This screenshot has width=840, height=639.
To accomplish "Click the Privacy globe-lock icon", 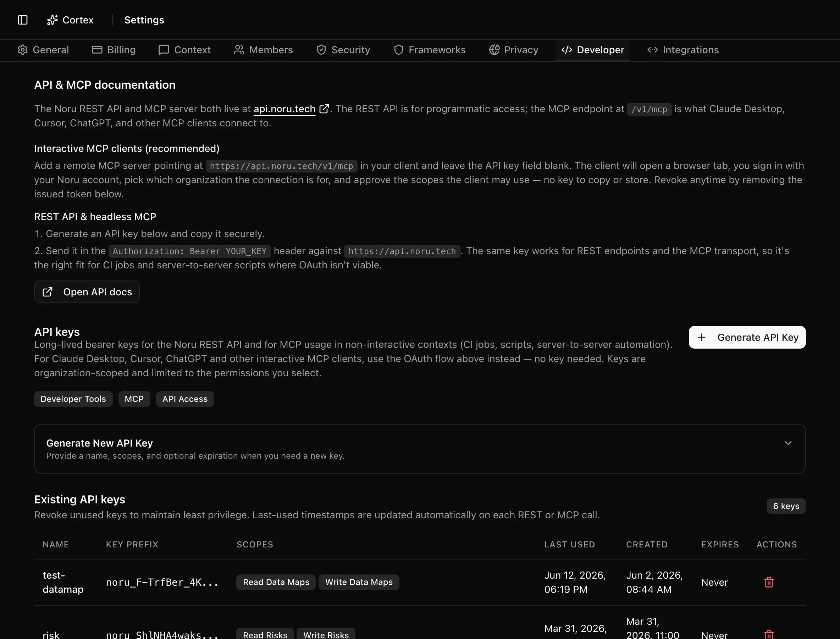I will click(x=494, y=50).
